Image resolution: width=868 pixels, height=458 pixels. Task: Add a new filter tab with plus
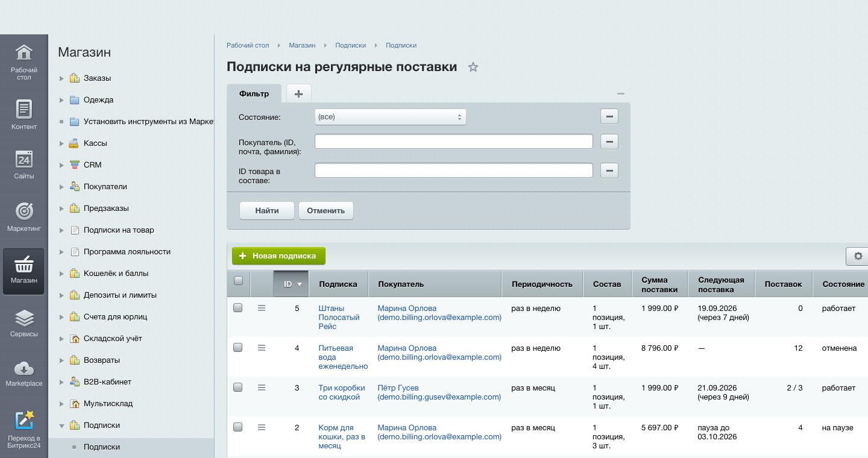298,93
